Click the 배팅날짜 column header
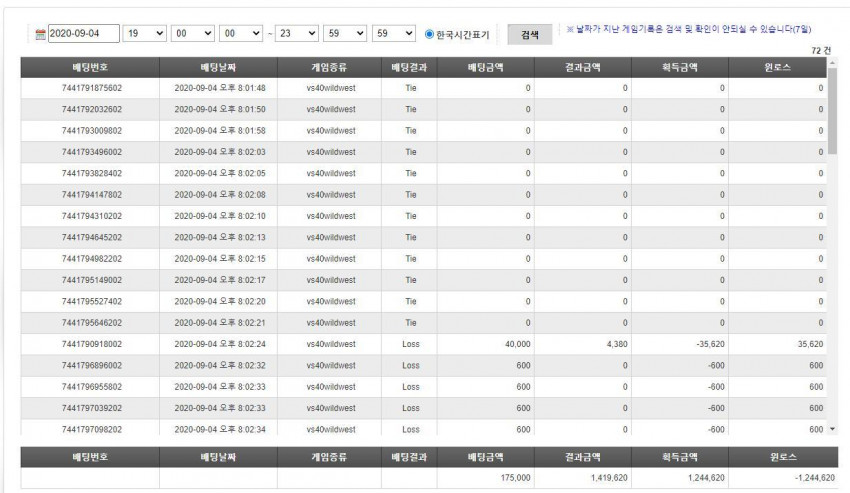This screenshot has height=493, width=850. coord(218,67)
